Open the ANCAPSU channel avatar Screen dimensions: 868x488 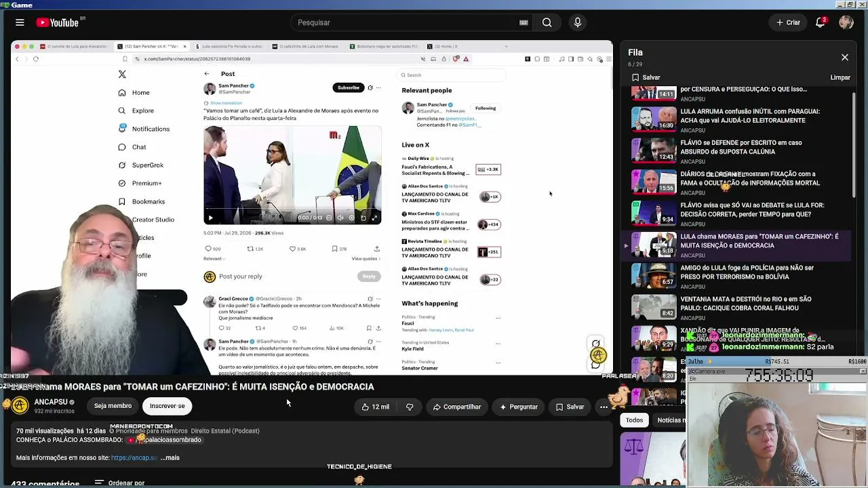pos(20,406)
